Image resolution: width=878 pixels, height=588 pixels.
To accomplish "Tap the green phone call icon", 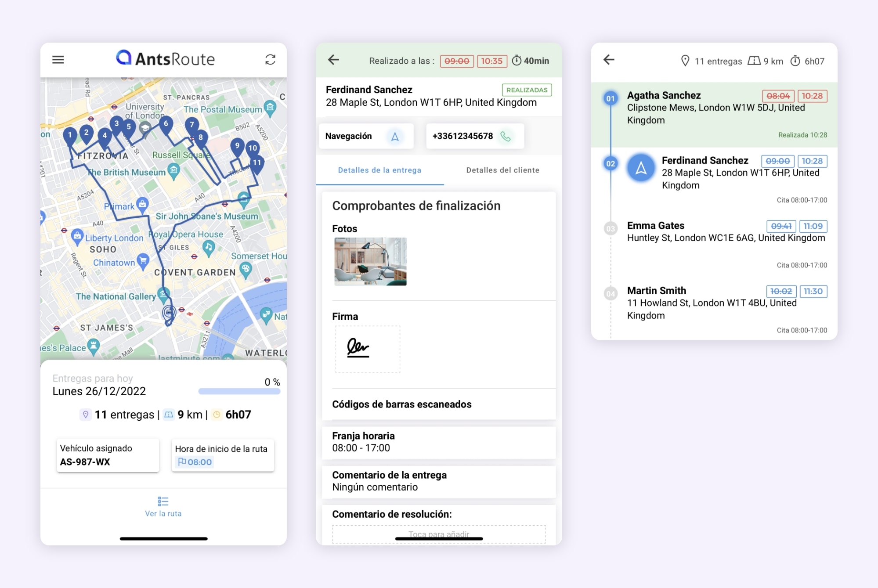I will 506,137.
